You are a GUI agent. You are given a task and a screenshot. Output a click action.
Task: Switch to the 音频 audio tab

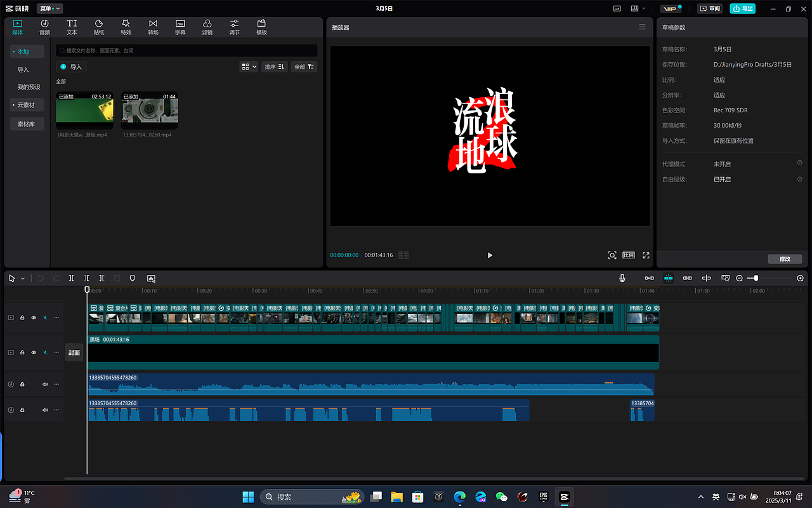(44, 27)
